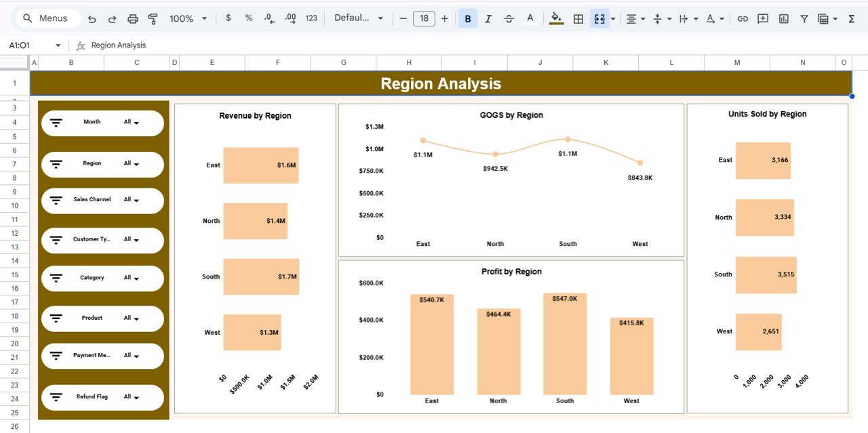868x433 pixels.
Task: Toggle bold formatting
Action: coord(468,18)
